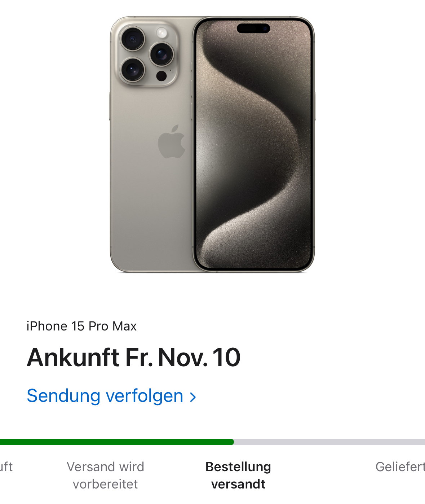This screenshot has height=504, width=425.
Task: Click the gray unfilled part of progress bar
Action: point(329,442)
